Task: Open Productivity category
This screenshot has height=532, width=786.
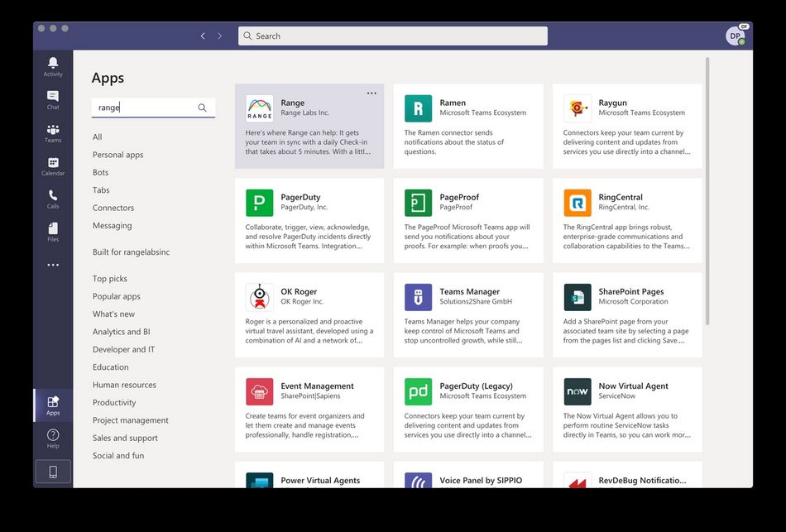Action: [114, 402]
